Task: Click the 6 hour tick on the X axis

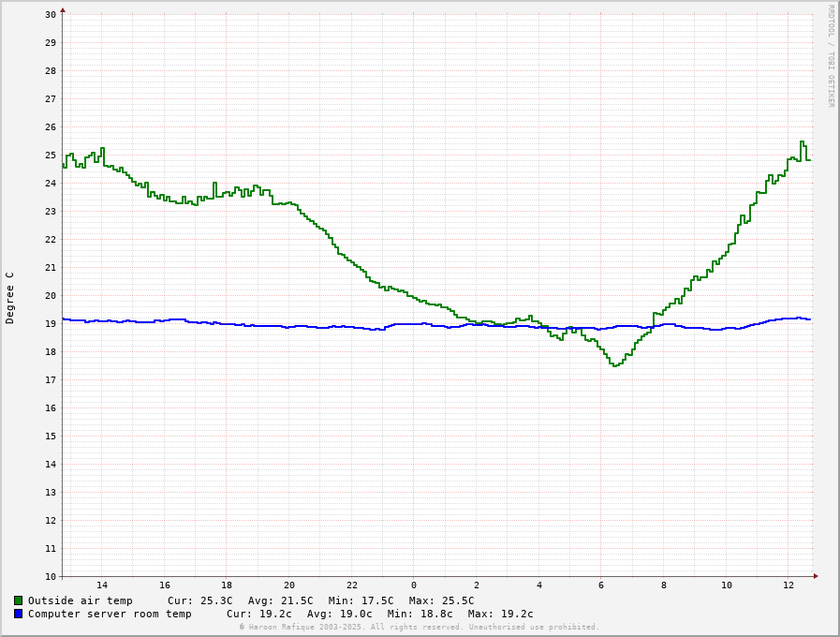Action: click(601, 585)
